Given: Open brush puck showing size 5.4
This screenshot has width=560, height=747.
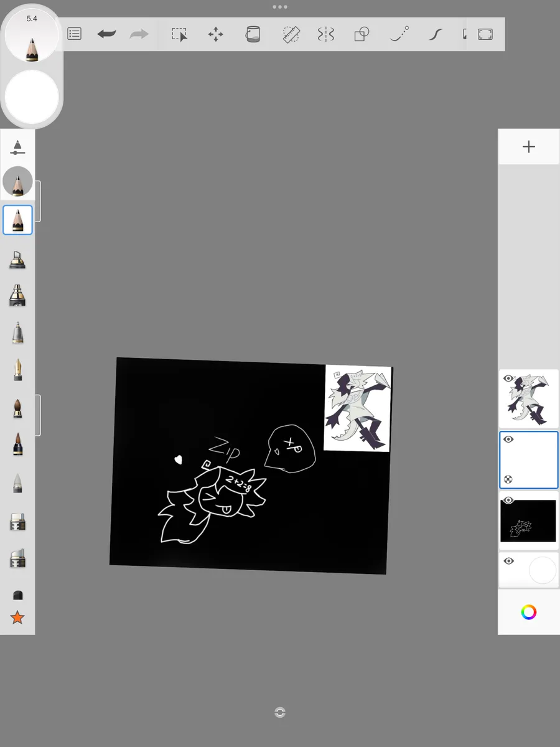Looking at the screenshot, I should pyautogui.click(x=32, y=35).
